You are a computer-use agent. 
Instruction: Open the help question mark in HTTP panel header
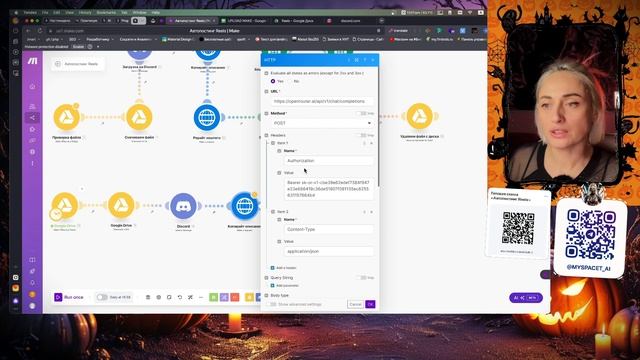pos(365,60)
